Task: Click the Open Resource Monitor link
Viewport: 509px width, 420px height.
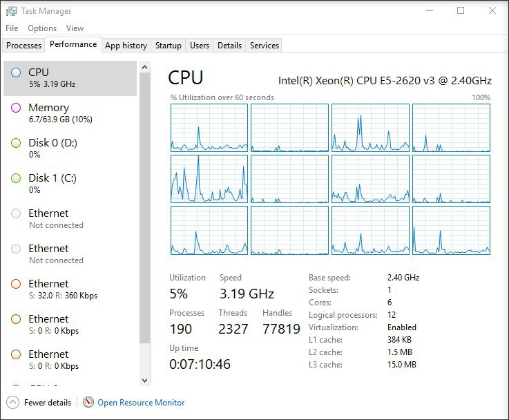Action: [141, 403]
